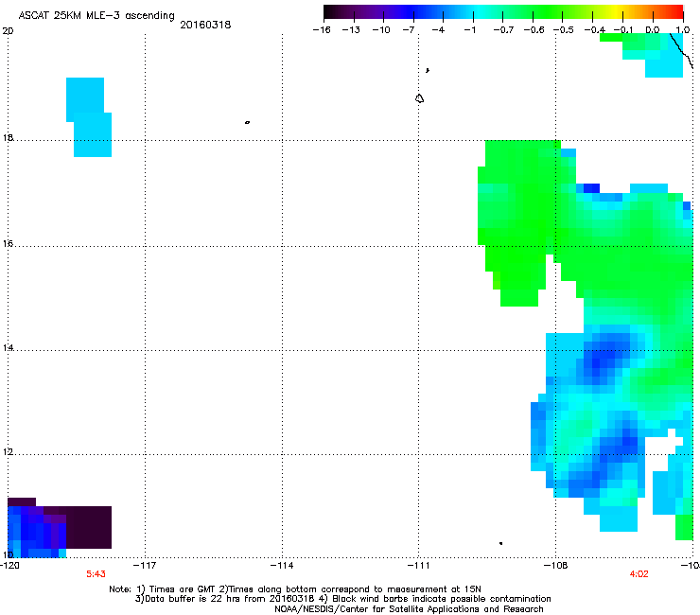The image size is (700, 615).
Task: Click the color bar label -0.6
Action: coord(534,30)
